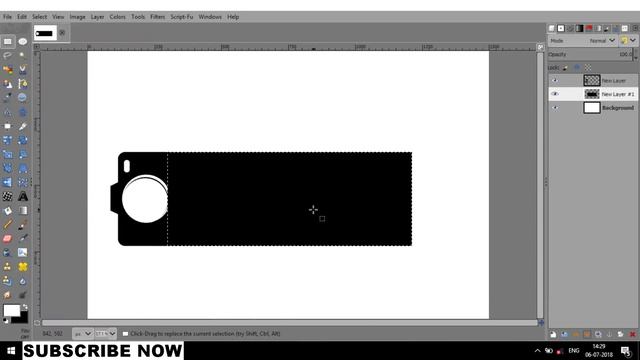Select the Dodge/Burn tool
Screen dimensions: 640x360
click(22, 295)
